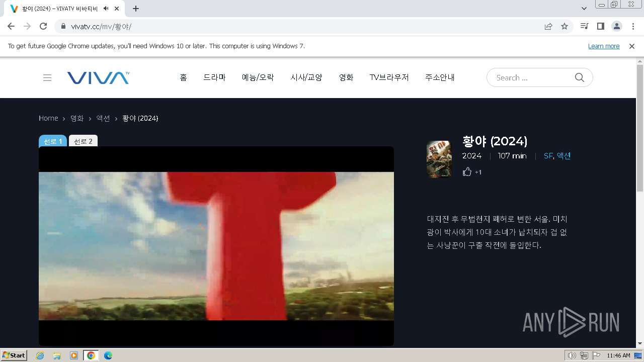Click the address bar URL
Viewport: 644px width, 362px height.
tap(101, 26)
